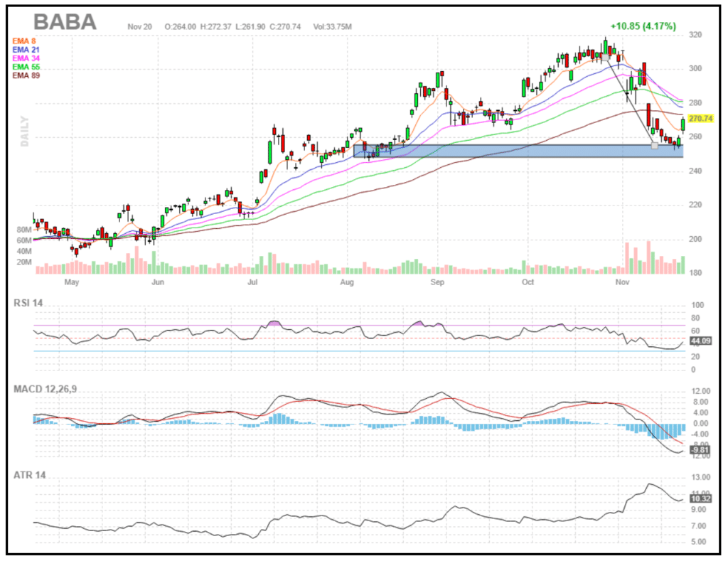Select the EMA 55 legend label

tap(26, 67)
